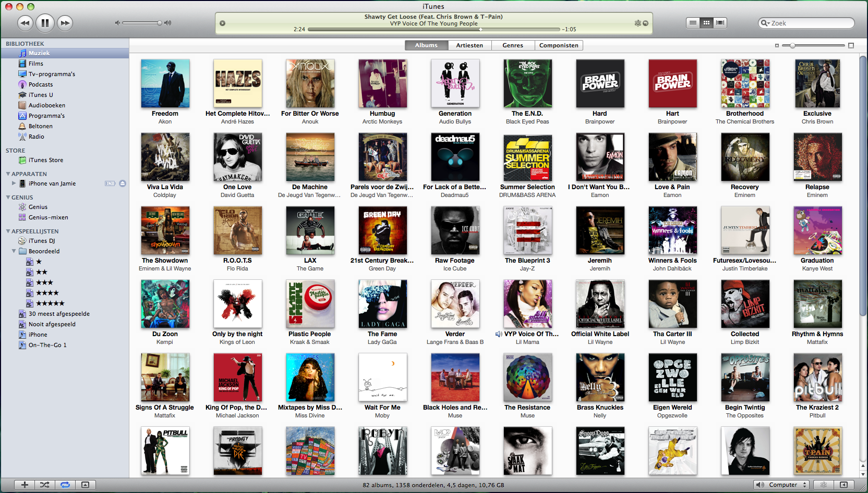Open the iTunes Store
The width and height of the screenshot is (868, 493).
click(x=65, y=160)
